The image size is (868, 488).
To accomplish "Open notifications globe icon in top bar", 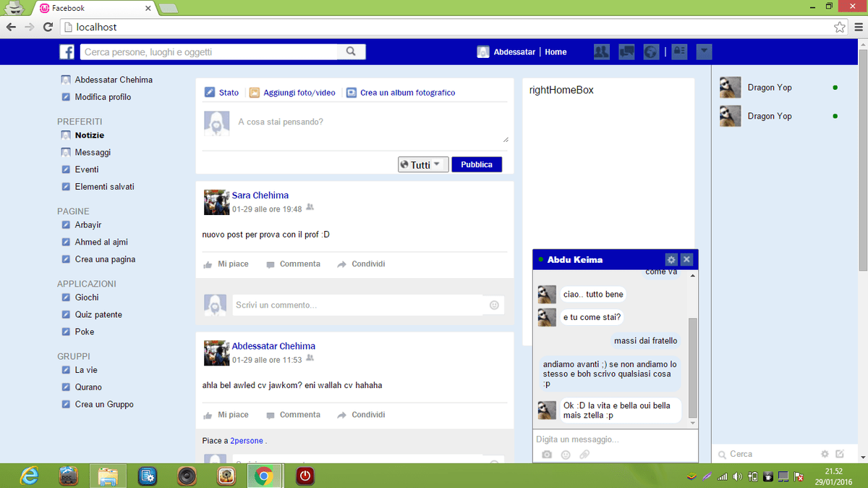I will [651, 52].
